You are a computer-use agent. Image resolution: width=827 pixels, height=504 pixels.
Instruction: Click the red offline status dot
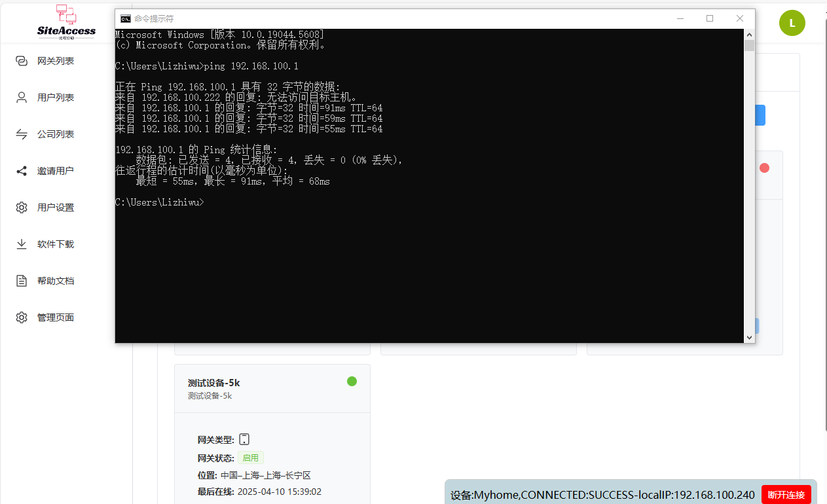click(764, 168)
